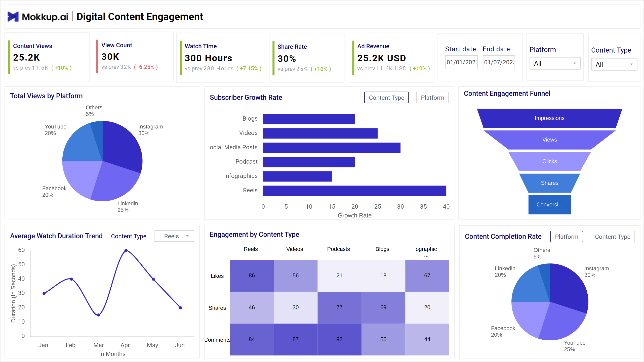Click the Blogs bar in growth chart
The height and width of the screenshot is (362, 644).
pos(309,119)
